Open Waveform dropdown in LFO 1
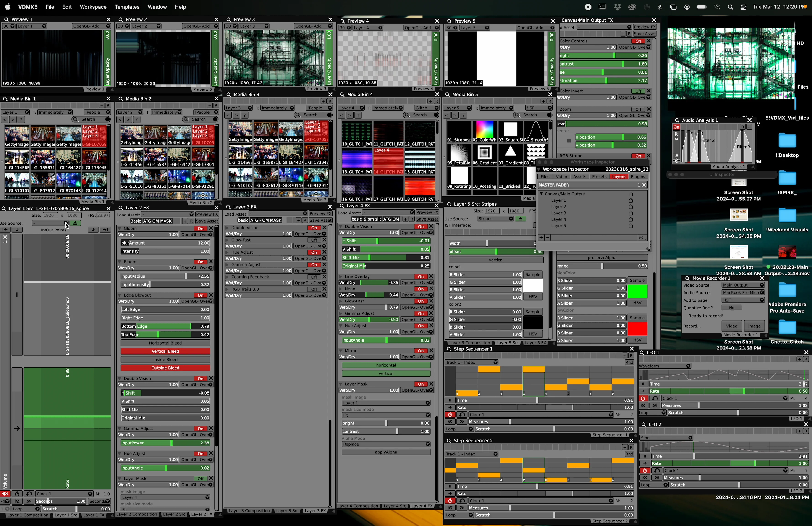Viewport: 812px width, 526px height. click(x=665, y=366)
